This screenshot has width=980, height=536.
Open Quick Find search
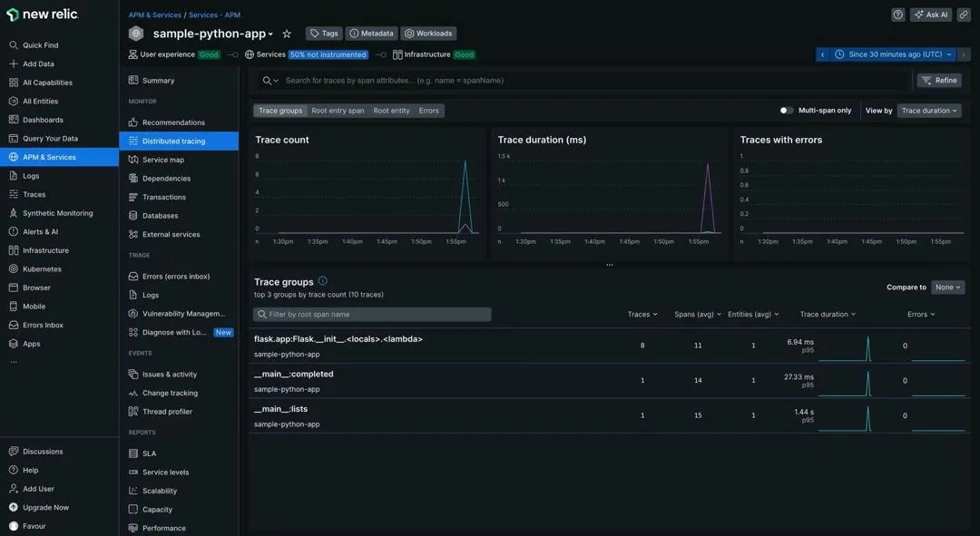point(34,45)
